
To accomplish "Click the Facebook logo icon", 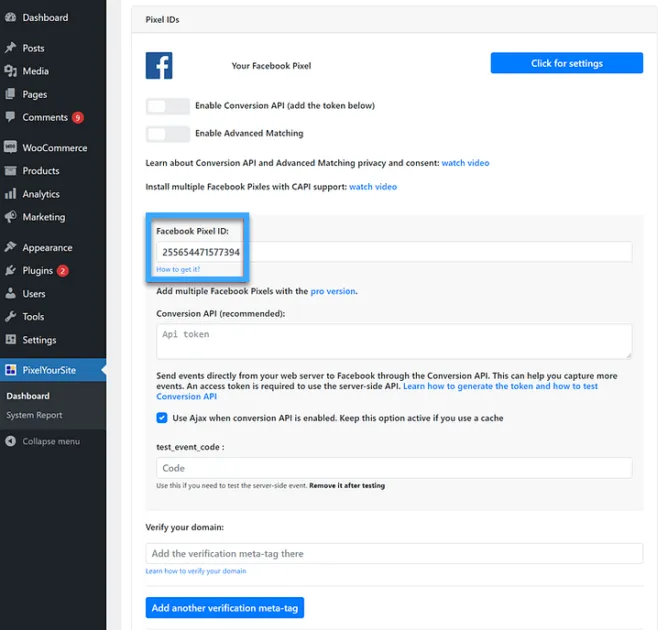I will point(159,66).
